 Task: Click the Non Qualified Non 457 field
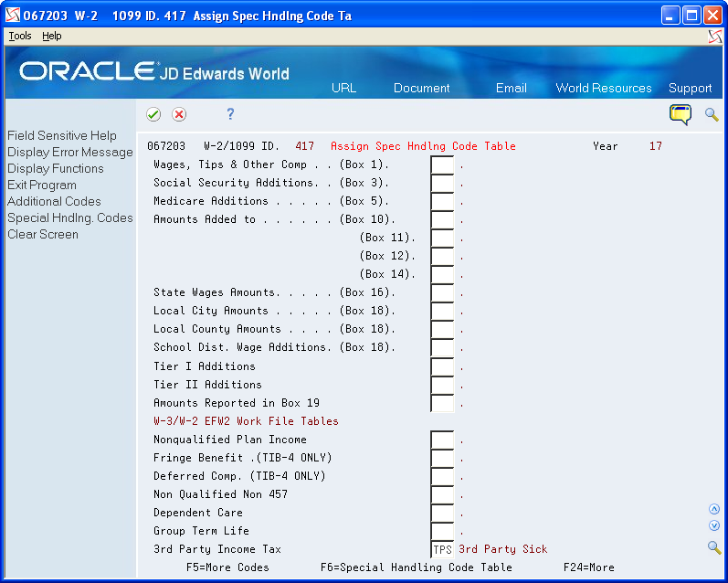tap(442, 494)
